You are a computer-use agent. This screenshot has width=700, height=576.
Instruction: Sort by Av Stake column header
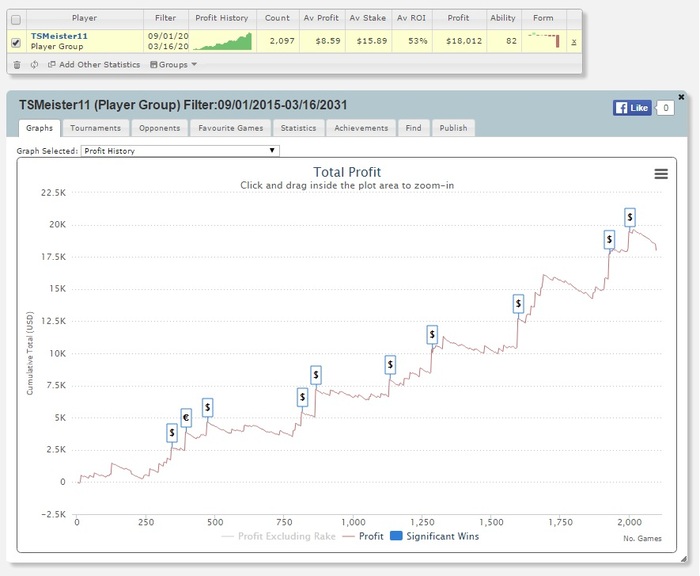(368, 18)
